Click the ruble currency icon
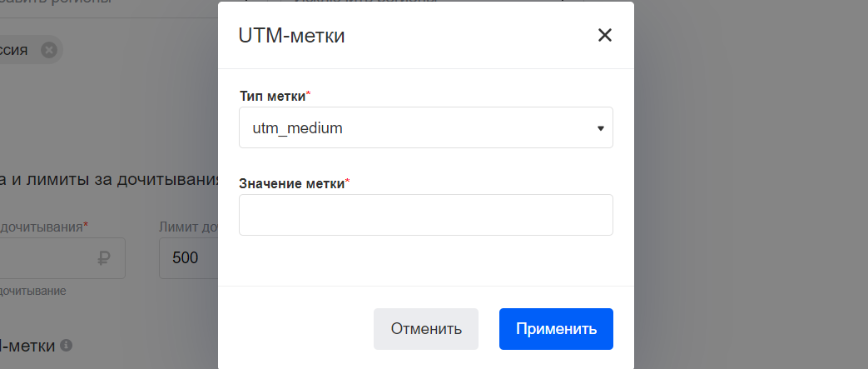The image size is (868, 369). [x=103, y=258]
